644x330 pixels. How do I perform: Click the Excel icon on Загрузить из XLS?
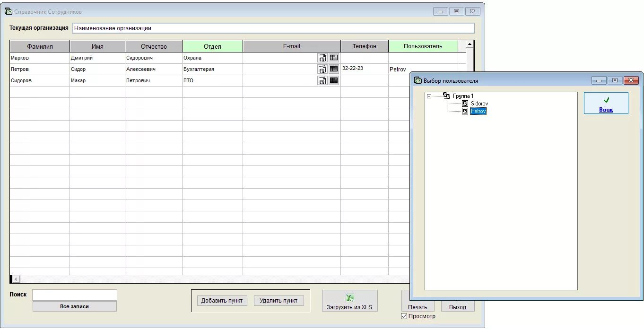(350, 298)
